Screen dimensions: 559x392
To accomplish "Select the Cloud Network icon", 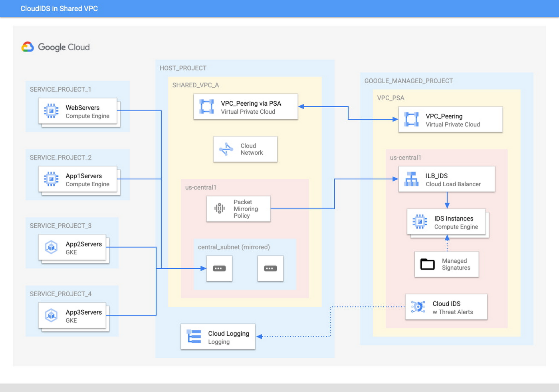I will click(226, 149).
